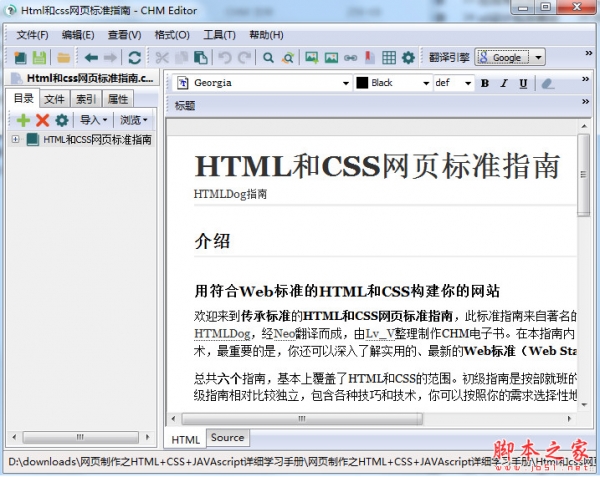600x477 pixels.
Task: Insert hyperlink with chain icon
Action: coord(351,58)
